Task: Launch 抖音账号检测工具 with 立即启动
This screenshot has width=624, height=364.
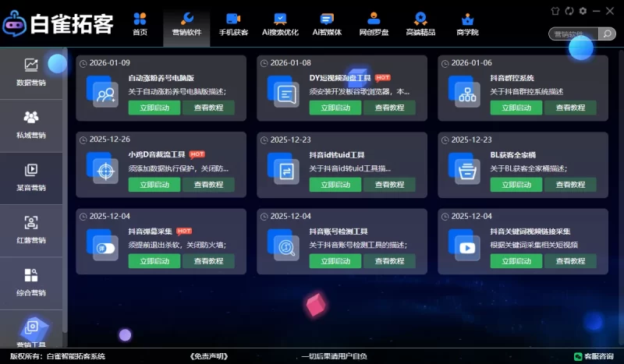Action: point(335,261)
